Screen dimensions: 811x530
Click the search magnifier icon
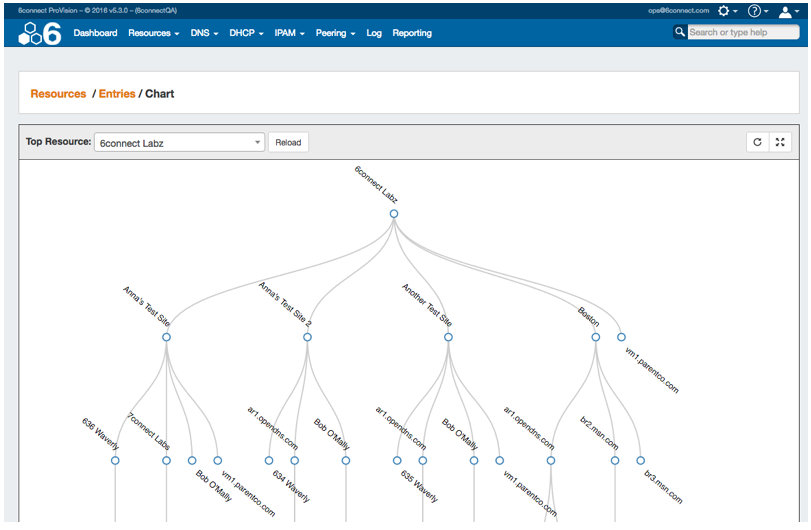(x=680, y=32)
